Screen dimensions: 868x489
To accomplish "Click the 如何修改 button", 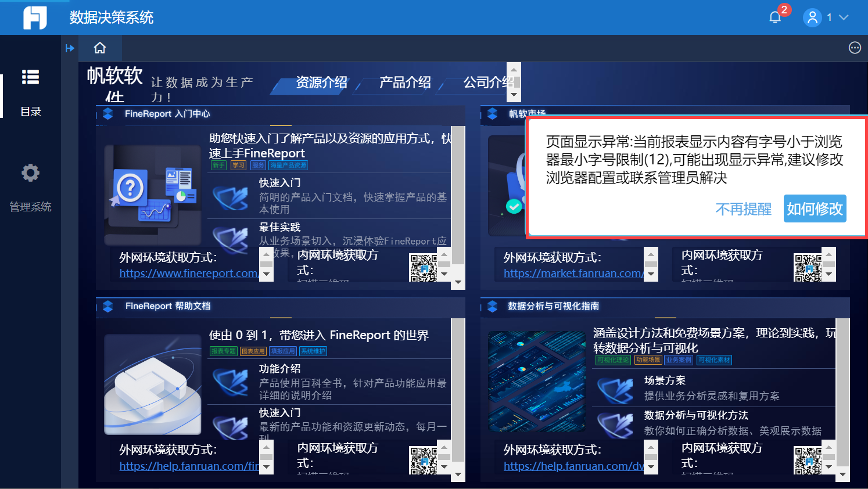I will pyautogui.click(x=815, y=208).
